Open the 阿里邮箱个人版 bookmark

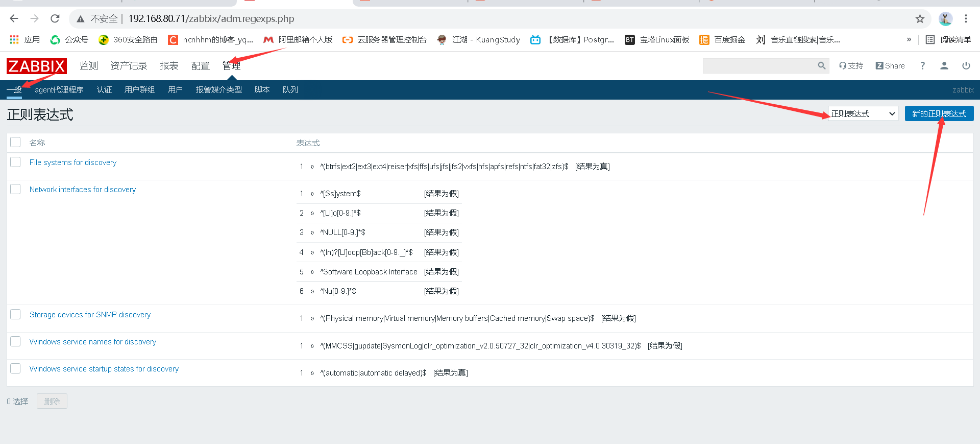298,40
